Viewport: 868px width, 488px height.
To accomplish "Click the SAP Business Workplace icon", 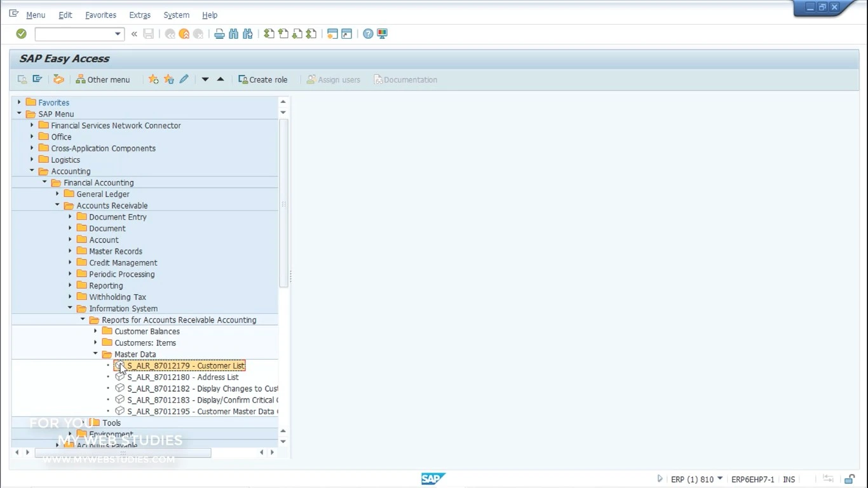I will pos(58,79).
